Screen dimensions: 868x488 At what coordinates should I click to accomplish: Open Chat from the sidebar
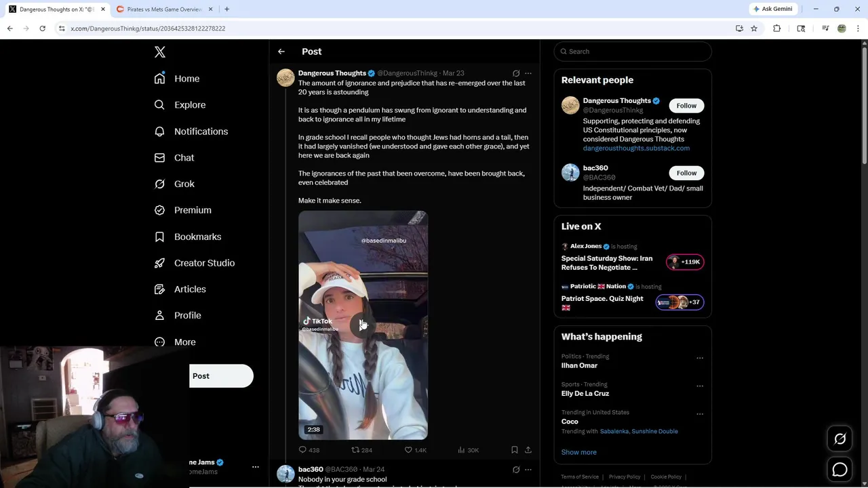pyautogui.click(x=174, y=157)
